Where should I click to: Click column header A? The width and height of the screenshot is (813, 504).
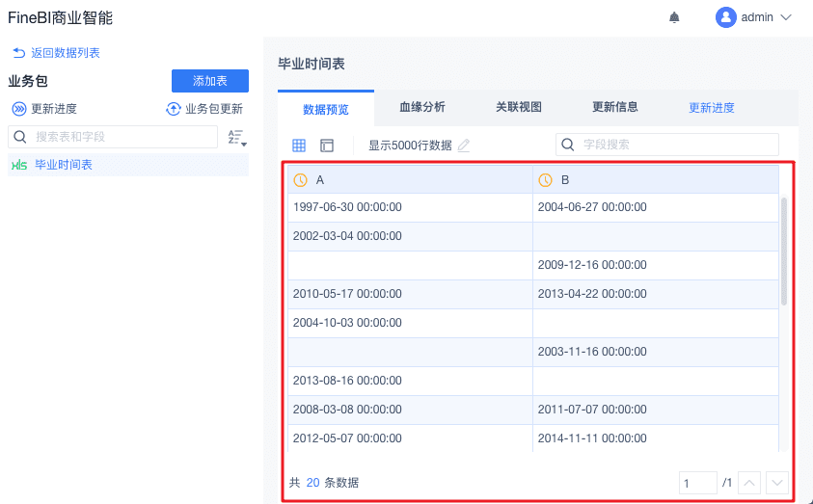410,180
